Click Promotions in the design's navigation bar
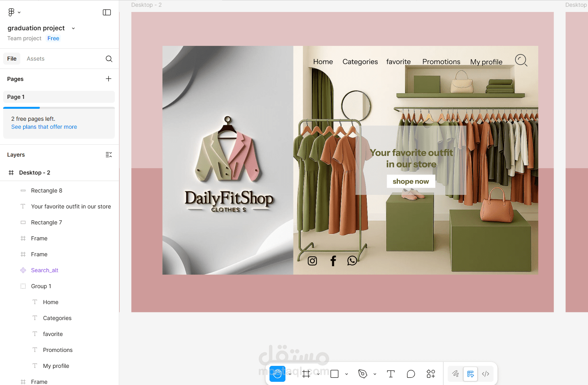This screenshot has height=385, width=588. [441, 62]
